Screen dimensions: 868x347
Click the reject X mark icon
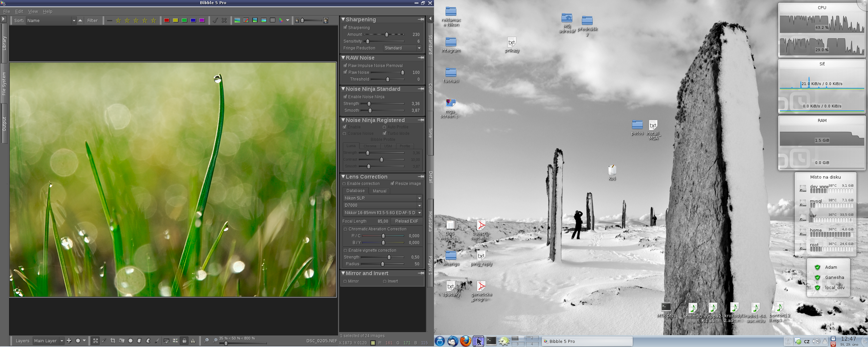point(224,20)
